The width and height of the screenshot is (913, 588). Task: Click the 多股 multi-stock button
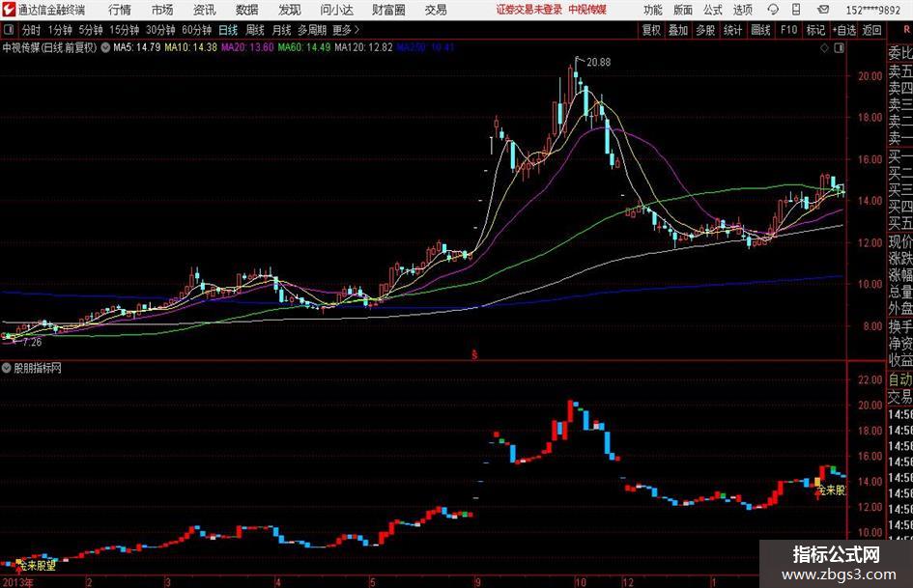pos(705,30)
